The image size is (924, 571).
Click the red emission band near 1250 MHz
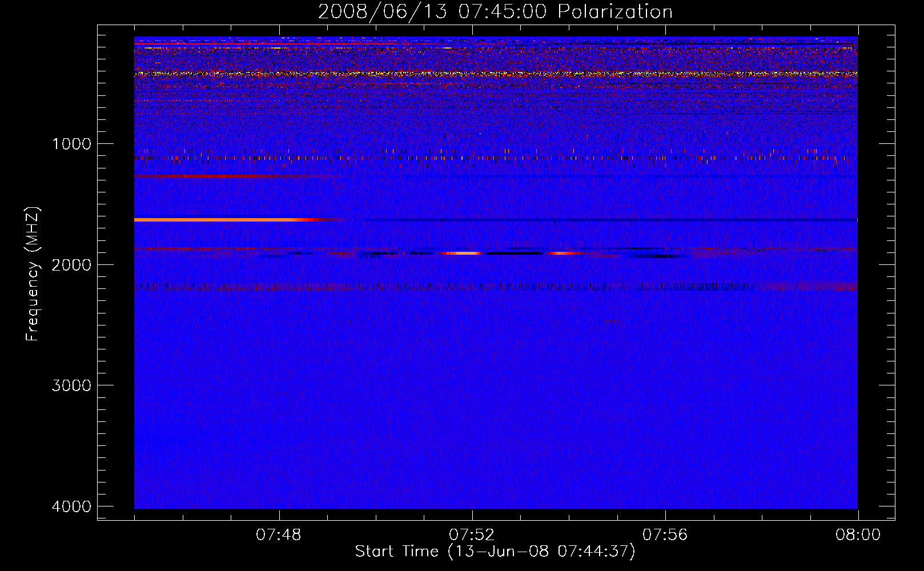pyautogui.click(x=228, y=176)
